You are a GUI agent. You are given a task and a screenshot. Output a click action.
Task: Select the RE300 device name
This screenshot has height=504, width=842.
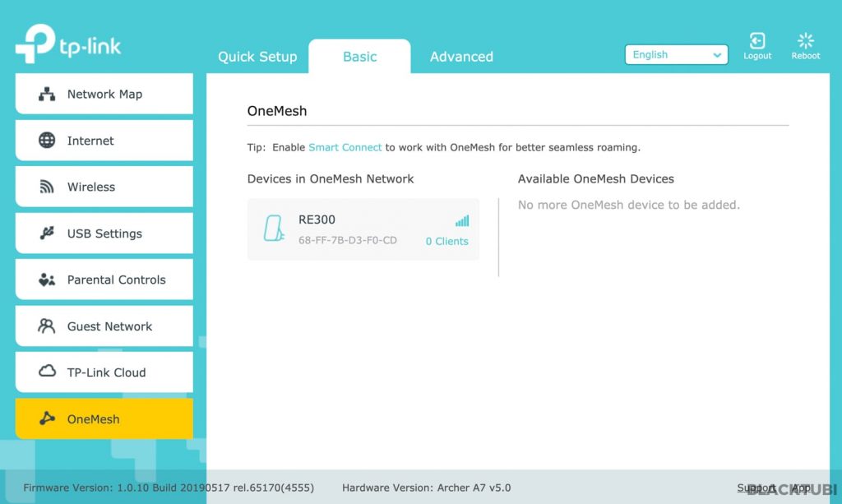tap(317, 220)
